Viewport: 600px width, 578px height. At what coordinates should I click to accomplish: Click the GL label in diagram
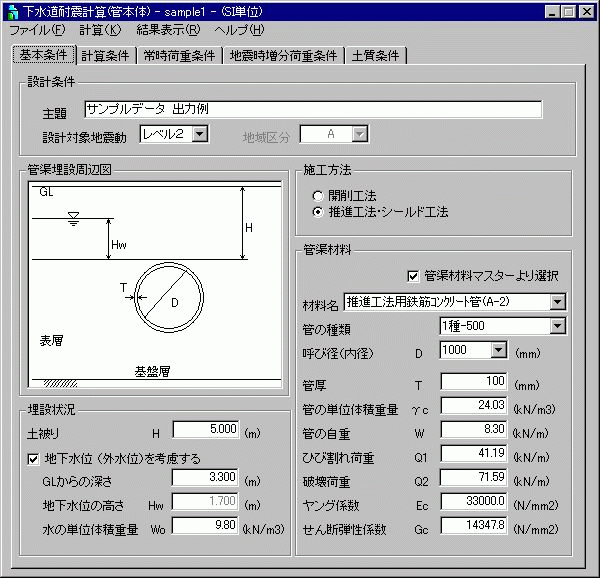click(x=46, y=192)
